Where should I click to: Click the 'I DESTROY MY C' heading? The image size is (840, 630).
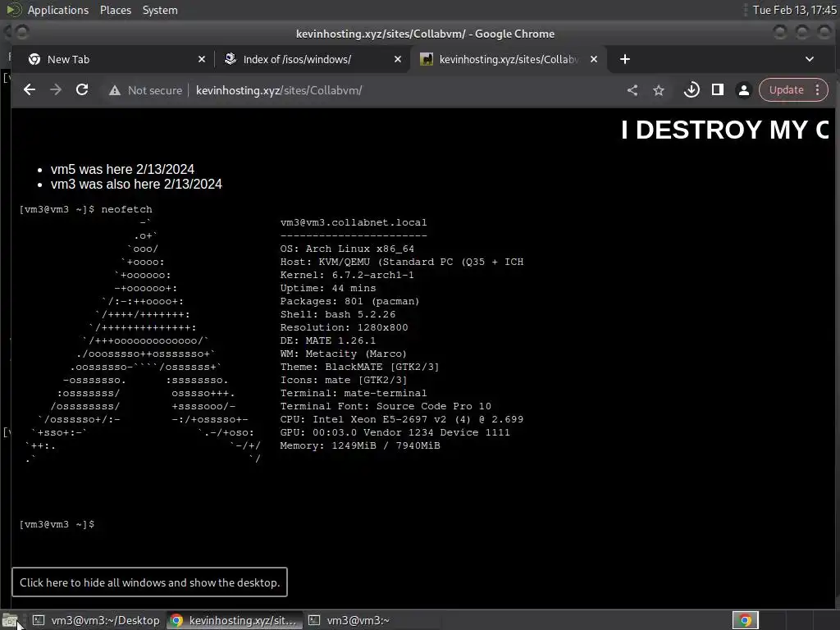coord(725,130)
